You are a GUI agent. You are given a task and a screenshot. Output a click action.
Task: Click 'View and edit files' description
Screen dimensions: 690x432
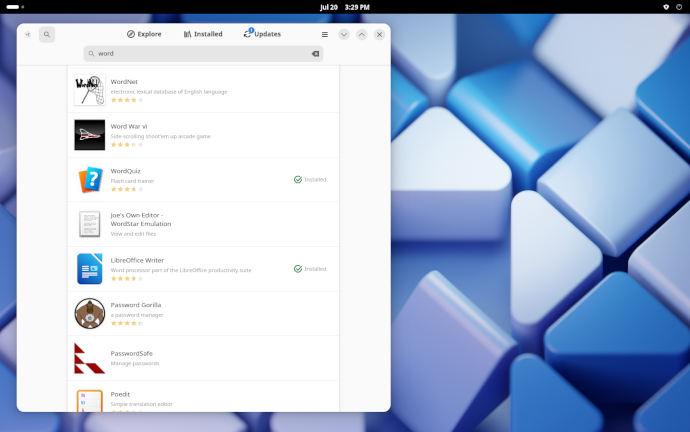point(133,234)
